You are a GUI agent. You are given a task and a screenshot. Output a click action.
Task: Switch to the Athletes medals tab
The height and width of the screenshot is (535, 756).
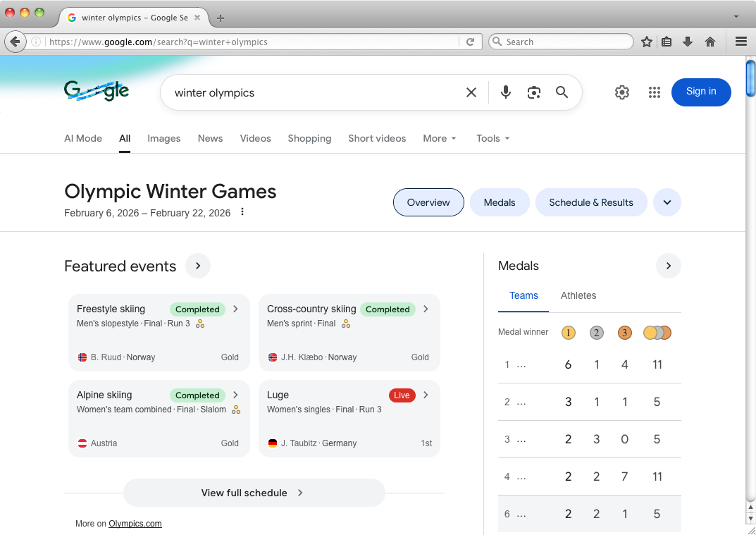pos(578,295)
